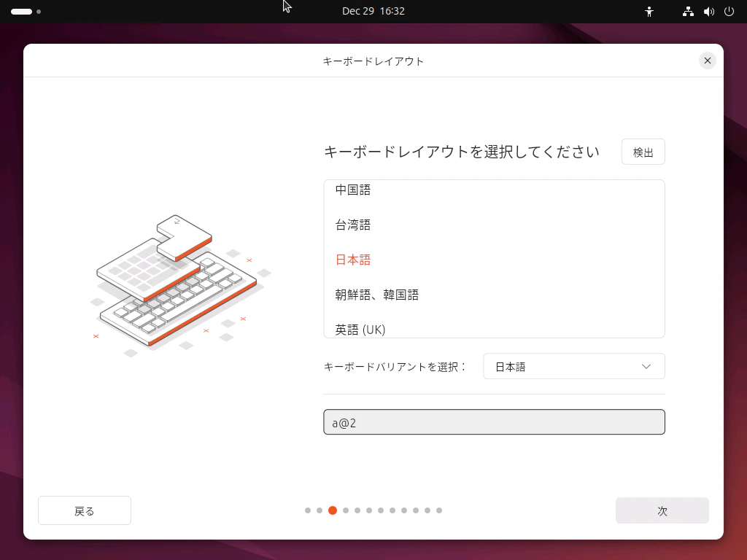Viewport: 747px width, 560px height.
Task: Open the power icon menu in top bar
Action: pyautogui.click(x=728, y=11)
